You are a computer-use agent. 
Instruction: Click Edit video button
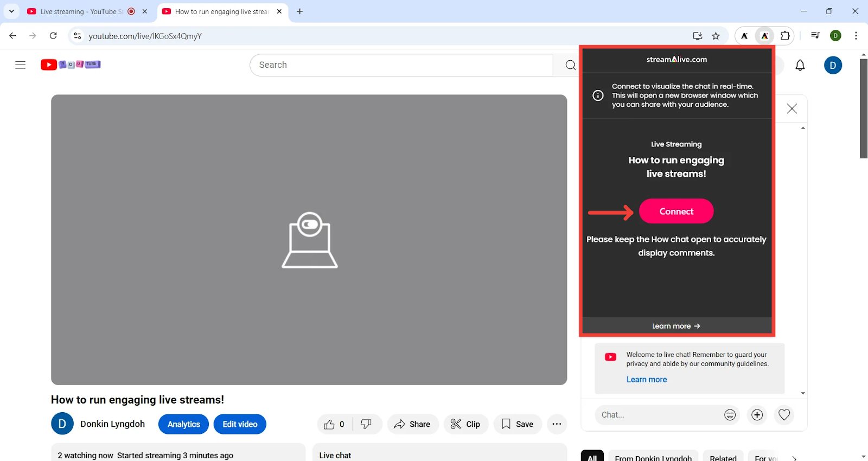240,424
